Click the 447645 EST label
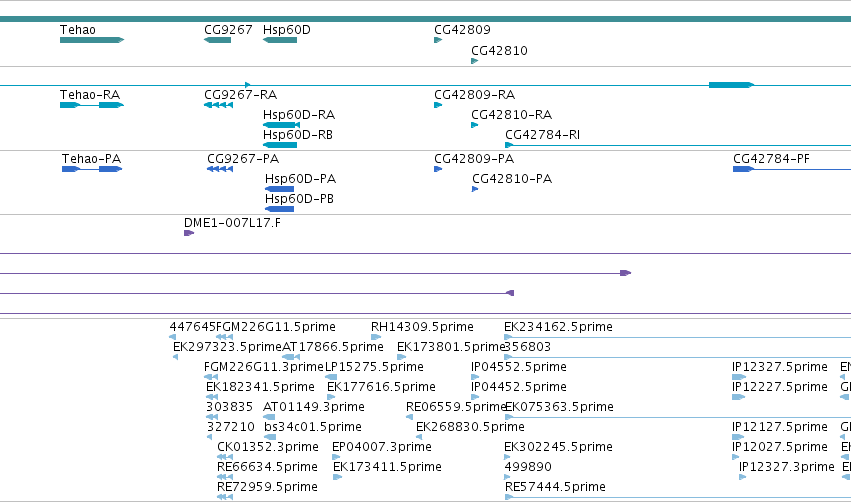The width and height of the screenshot is (851, 502). pyautogui.click(x=193, y=327)
